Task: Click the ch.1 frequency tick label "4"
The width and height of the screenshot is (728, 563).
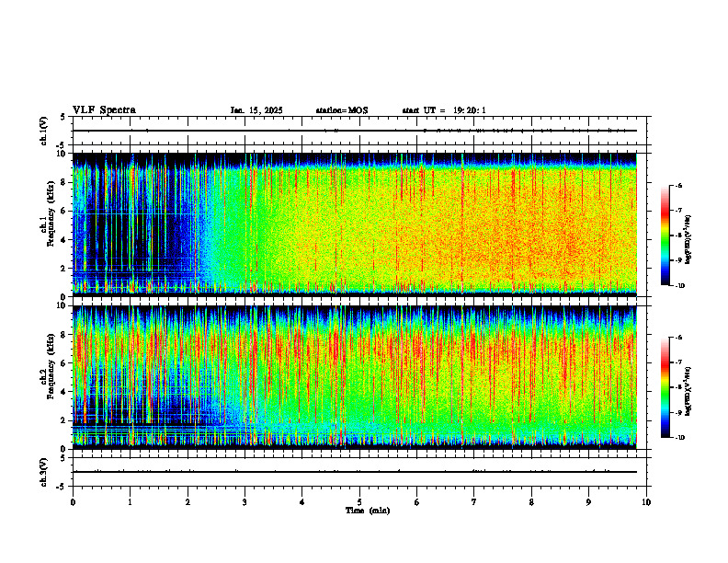Action: [x=64, y=240]
